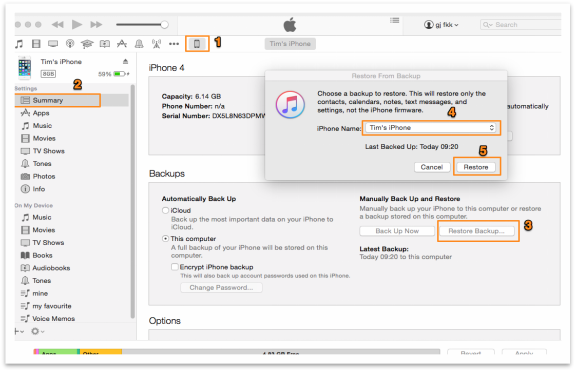This screenshot has width=575, height=371.
Task: Open the Apps icon in toolbar
Action: 122,44
